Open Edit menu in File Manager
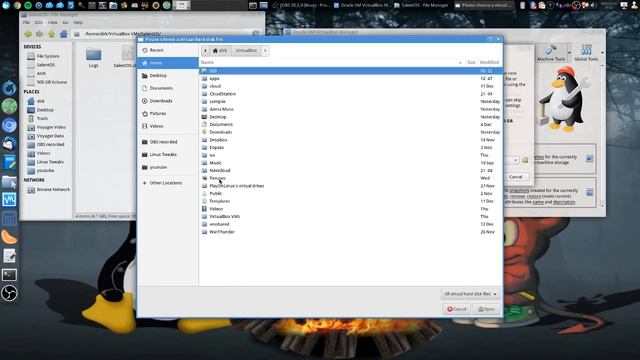This screenshot has height=360, width=640. pos(39,22)
